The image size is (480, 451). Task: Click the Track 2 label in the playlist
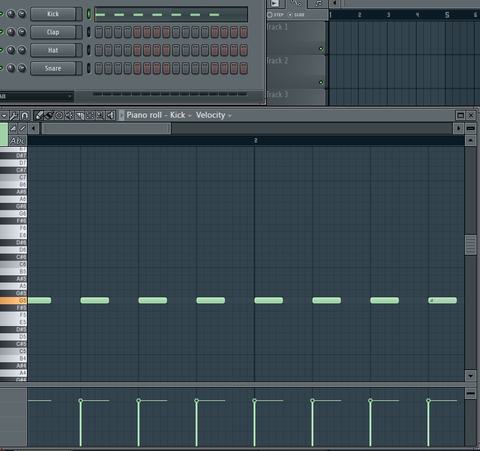pos(277,61)
